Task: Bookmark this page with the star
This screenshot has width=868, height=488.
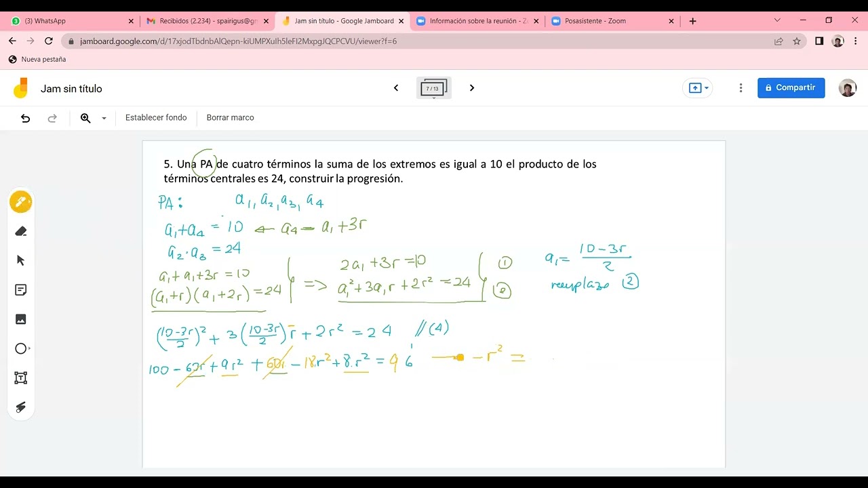Action: 797,41
